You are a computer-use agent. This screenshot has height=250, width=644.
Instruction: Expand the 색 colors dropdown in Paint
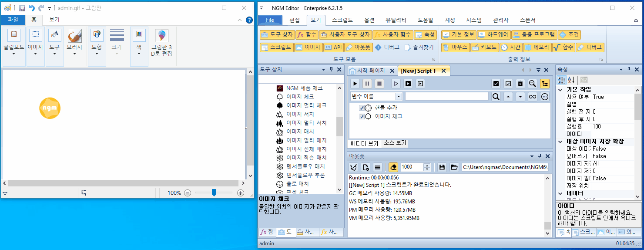[x=139, y=47]
